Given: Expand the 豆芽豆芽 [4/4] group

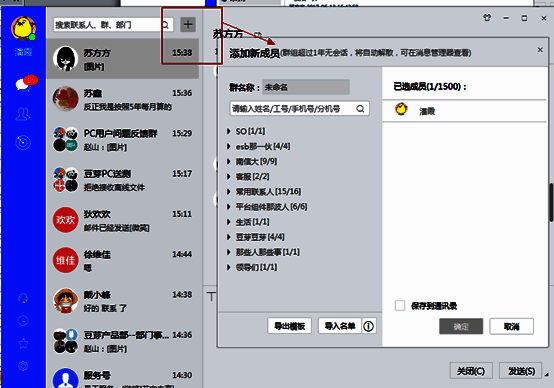Looking at the screenshot, I should pyautogui.click(x=229, y=237).
